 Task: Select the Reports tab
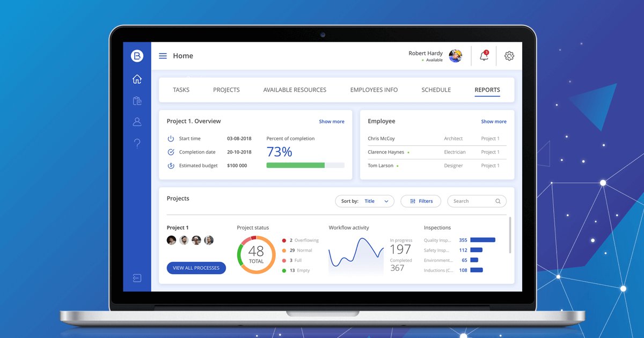[x=487, y=90]
